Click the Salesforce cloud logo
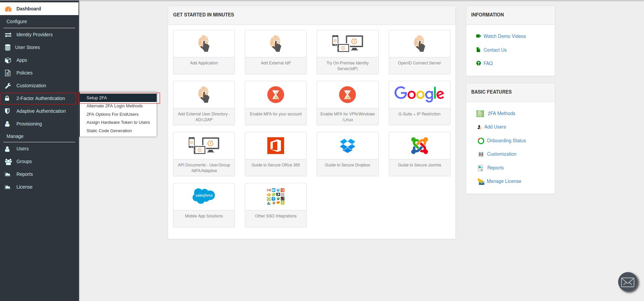The width and height of the screenshot is (644, 301). tap(204, 196)
